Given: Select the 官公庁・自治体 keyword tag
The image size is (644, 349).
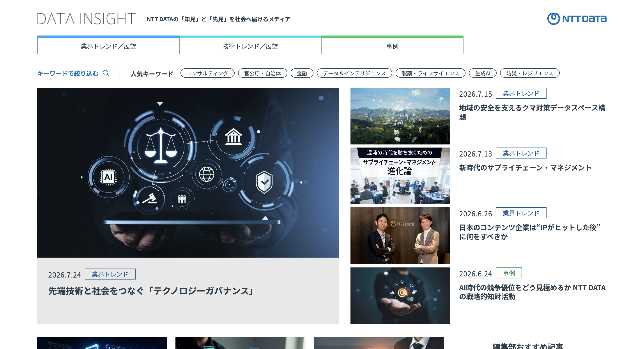Looking at the screenshot, I should pyautogui.click(x=262, y=73).
